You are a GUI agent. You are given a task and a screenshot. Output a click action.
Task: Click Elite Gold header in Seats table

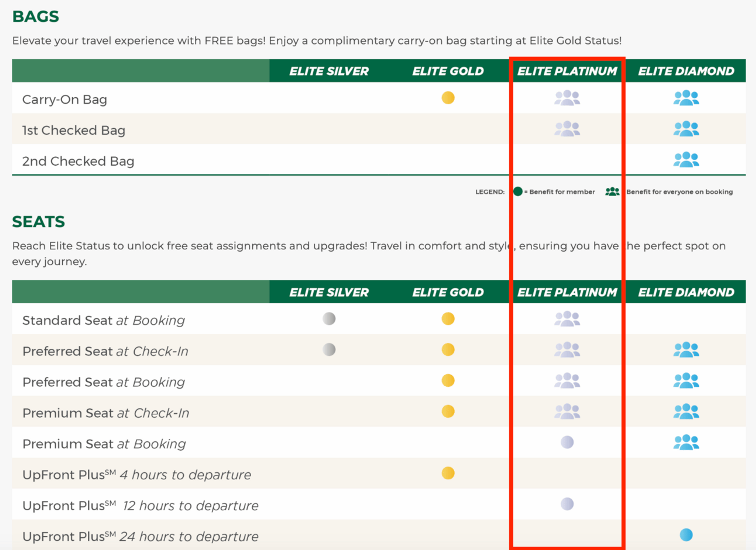(x=448, y=292)
